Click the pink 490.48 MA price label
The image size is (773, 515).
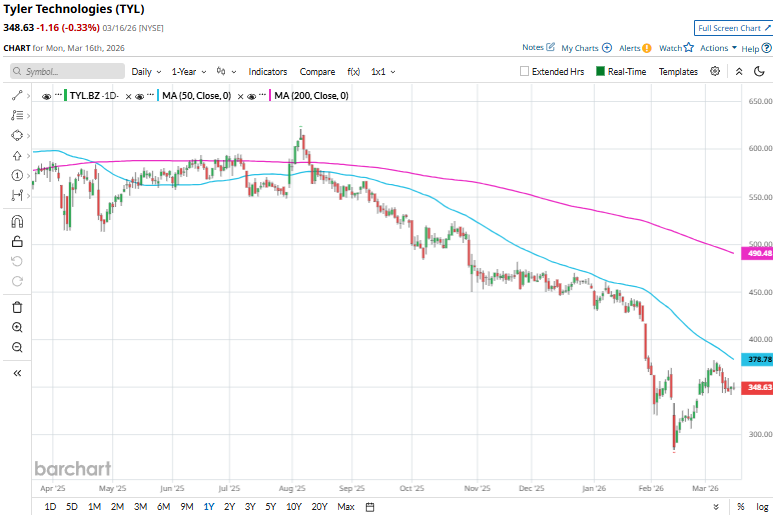coord(758,253)
